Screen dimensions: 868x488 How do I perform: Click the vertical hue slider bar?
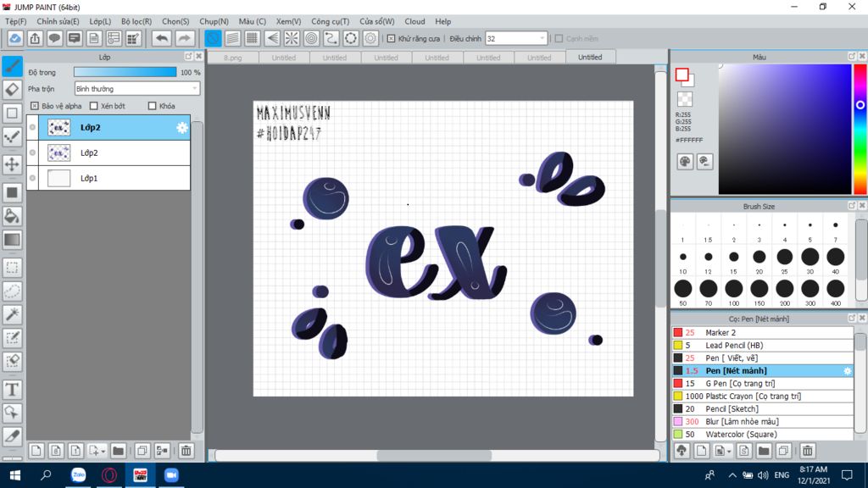(860, 129)
